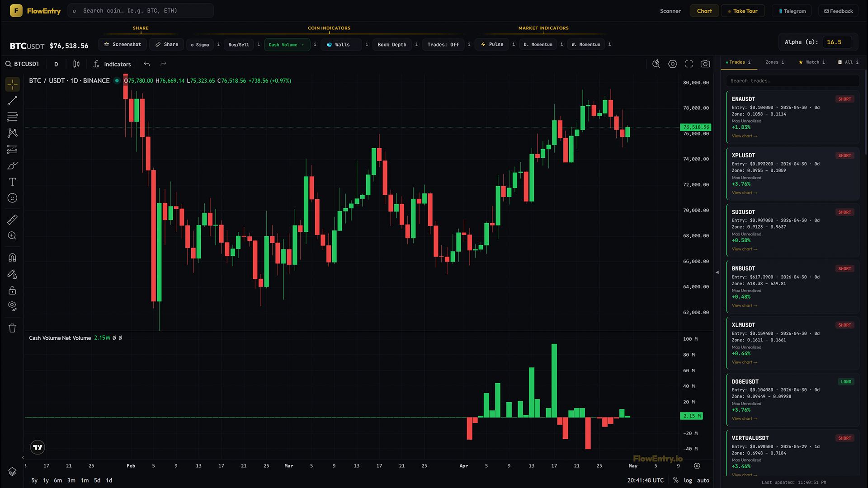Viewport: 868px width, 488px height.
Task: Open the emoji icons tool
Action: (x=12, y=198)
